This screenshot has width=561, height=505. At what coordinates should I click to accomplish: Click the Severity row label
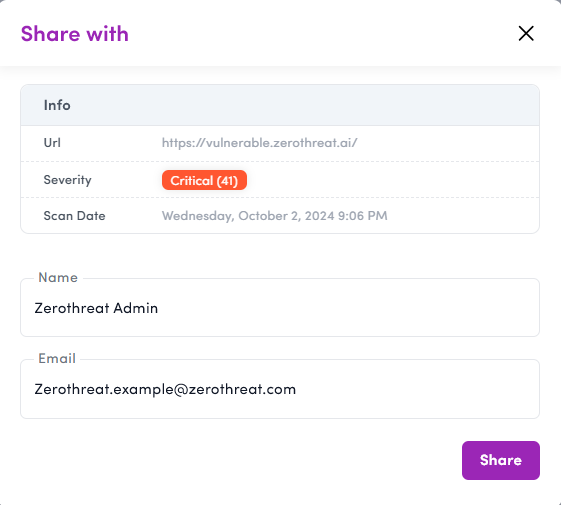(x=67, y=180)
